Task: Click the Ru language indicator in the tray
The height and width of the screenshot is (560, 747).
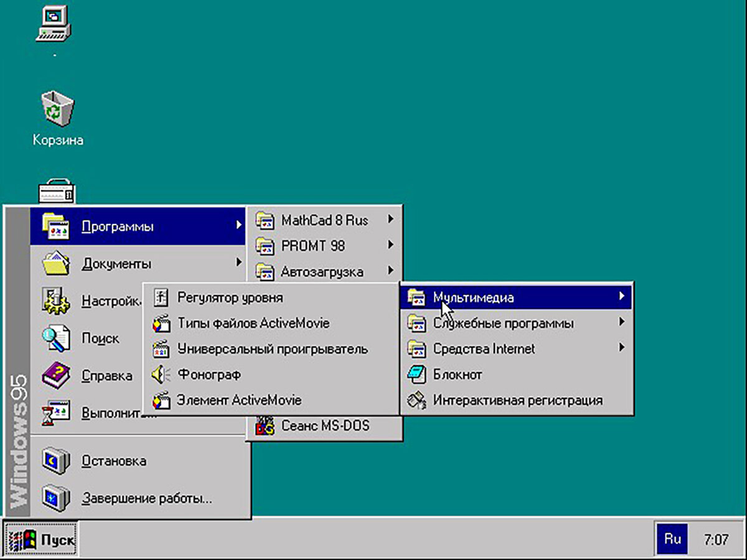Action: [672, 539]
